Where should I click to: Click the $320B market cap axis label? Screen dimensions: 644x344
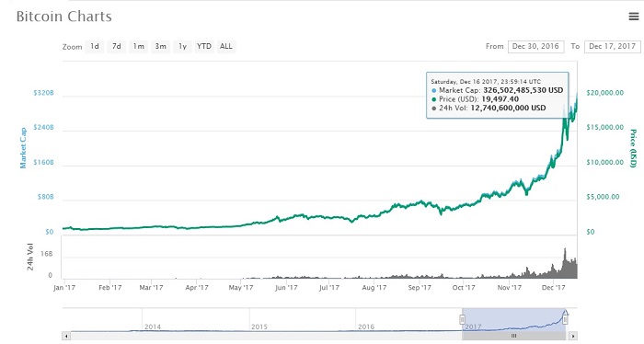43,93
